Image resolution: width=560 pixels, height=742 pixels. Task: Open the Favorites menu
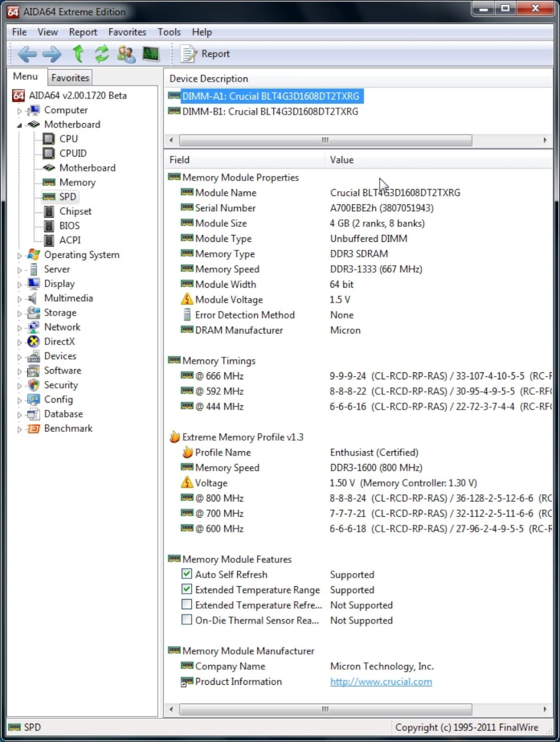127,32
